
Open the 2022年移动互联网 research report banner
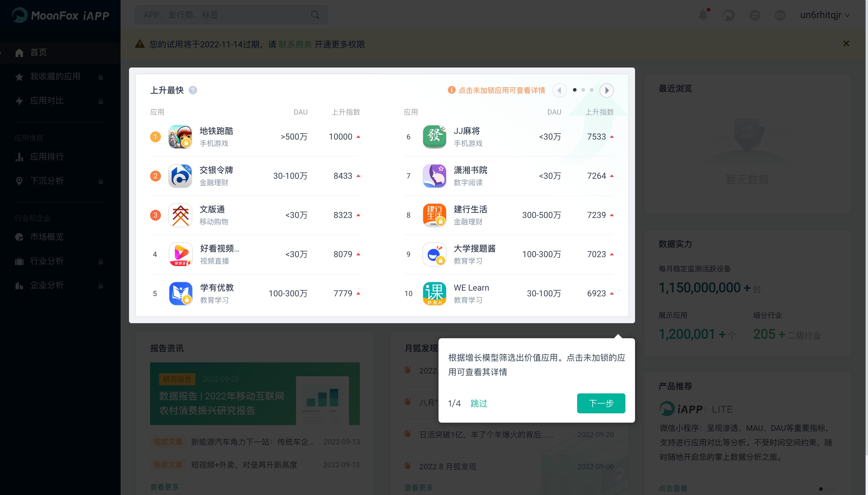[255, 393]
